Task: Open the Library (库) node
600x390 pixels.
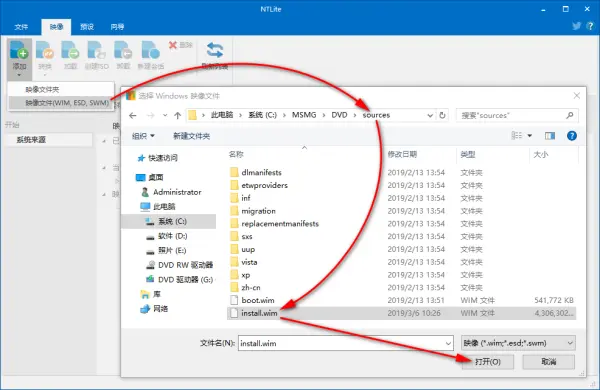Action: [x=150, y=294]
